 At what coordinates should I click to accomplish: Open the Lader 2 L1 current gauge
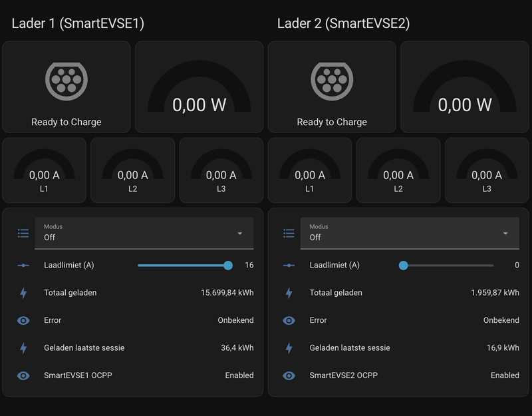[x=310, y=170]
